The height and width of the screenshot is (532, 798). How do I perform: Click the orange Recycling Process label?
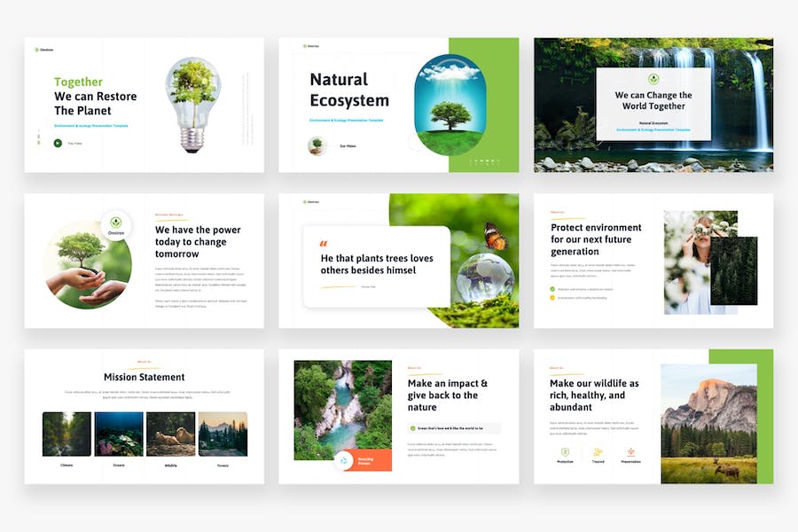pos(365,461)
